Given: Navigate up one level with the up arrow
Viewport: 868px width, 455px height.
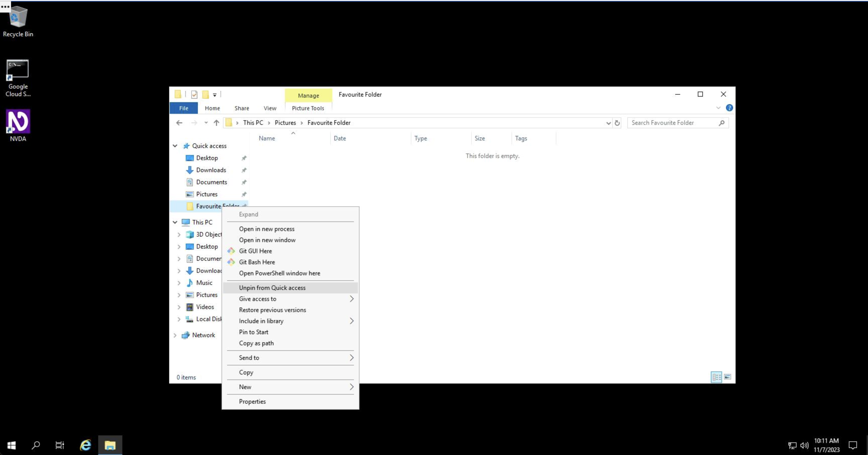Looking at the screenshot, I should click(x=216, y=123).
